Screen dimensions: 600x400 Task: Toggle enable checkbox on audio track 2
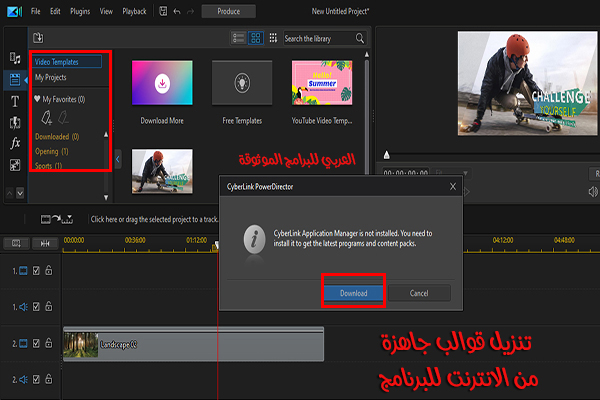(36, 379)
